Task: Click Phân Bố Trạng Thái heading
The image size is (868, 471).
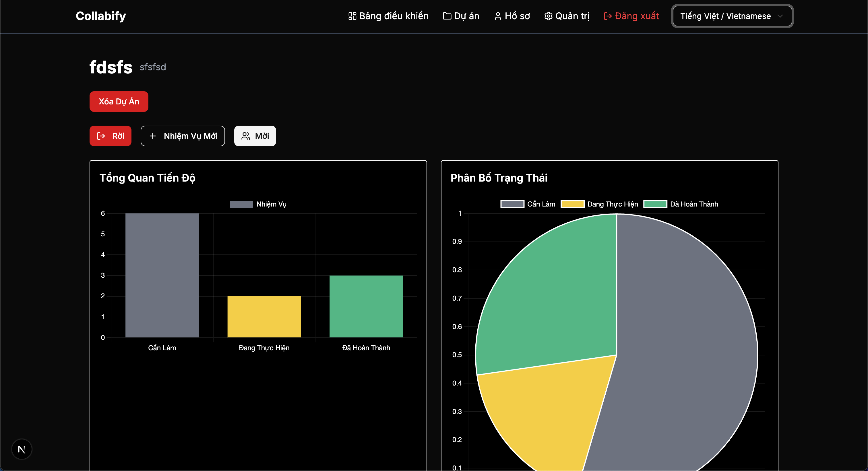Action: [x=499, y=178]
